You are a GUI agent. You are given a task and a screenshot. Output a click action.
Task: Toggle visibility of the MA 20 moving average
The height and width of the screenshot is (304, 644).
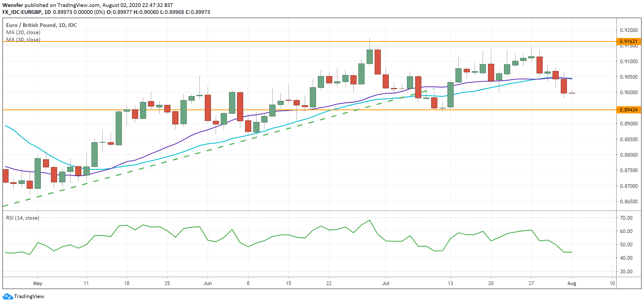coord(23,32)
